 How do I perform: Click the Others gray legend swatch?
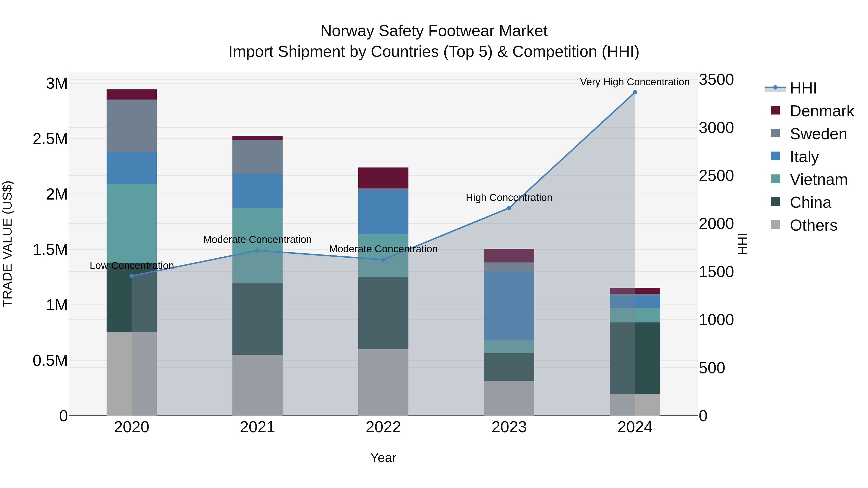tap(775, 225)
